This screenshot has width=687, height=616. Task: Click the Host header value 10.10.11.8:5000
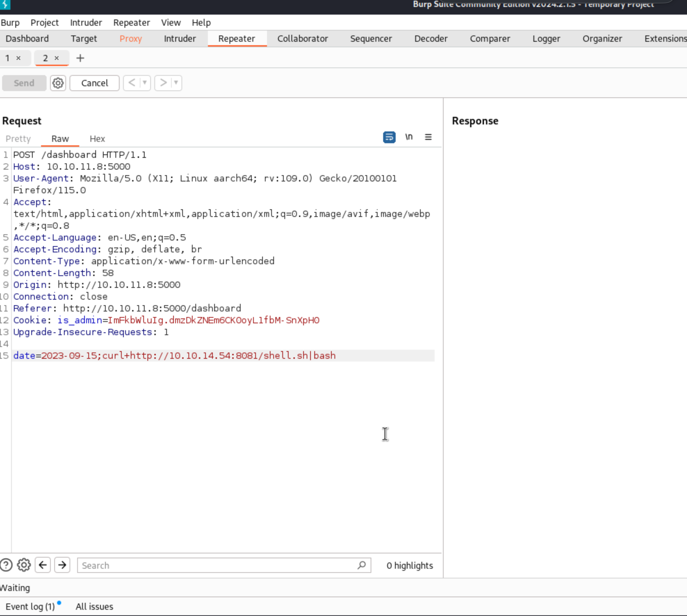click(89, 167)
